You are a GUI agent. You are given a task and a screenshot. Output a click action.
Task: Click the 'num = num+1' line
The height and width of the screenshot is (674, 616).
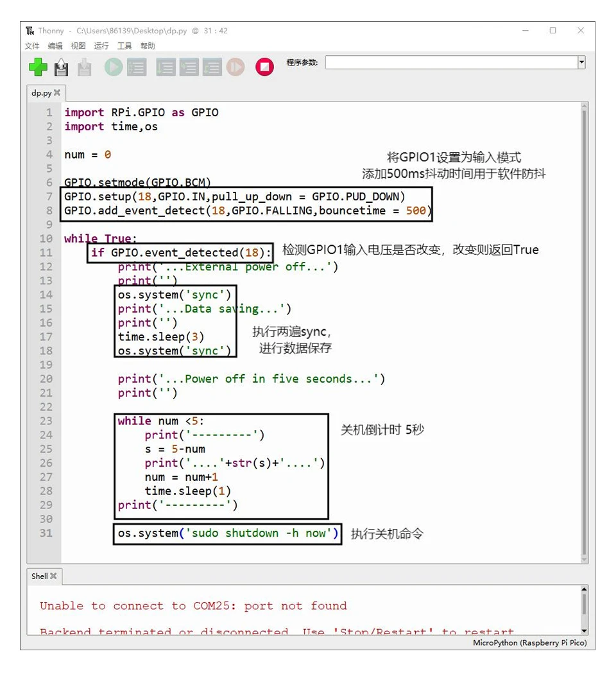(x=182, y=477)
